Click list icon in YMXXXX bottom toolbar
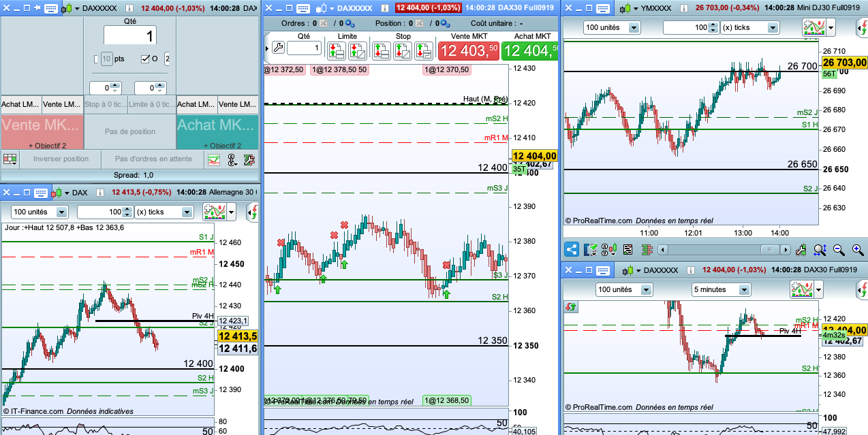This screenshot has height=435, width=868. (x=627, y=250)
